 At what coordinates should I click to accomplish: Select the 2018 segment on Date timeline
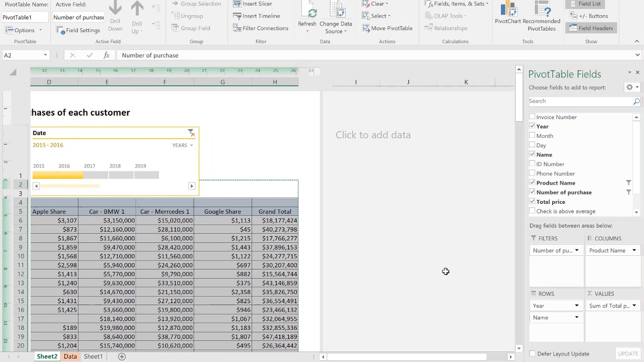click(121, 175)
